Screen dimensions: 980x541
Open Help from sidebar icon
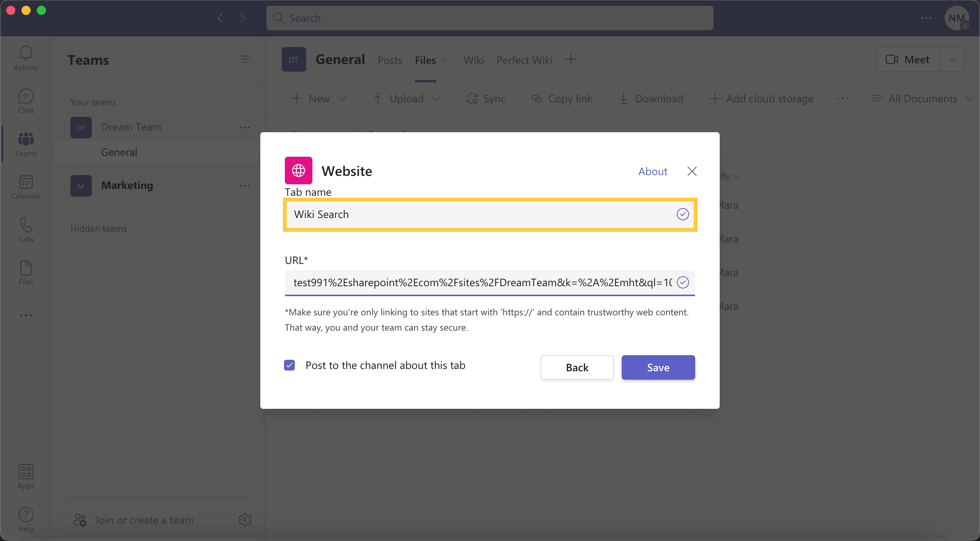[x=25, y=516]
